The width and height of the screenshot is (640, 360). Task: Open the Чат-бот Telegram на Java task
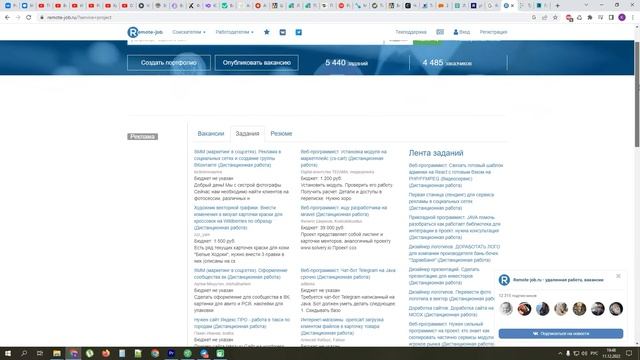pos(348,273)
